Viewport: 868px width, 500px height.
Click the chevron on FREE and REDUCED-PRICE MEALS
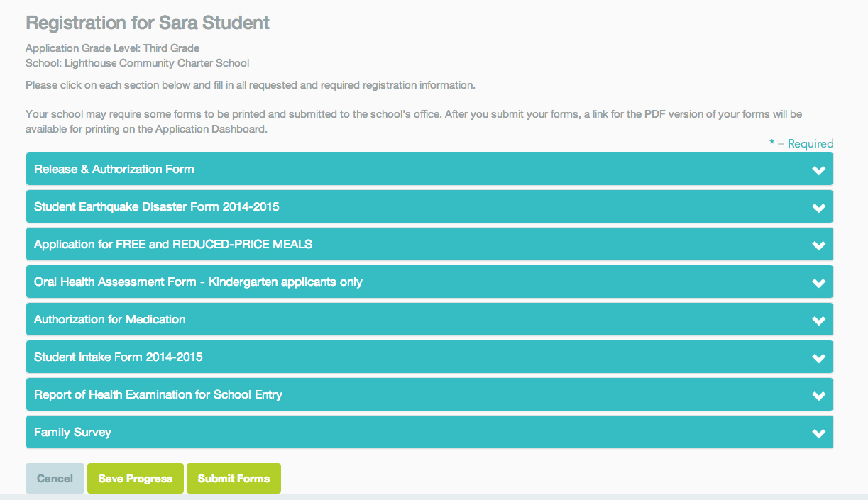818,244
